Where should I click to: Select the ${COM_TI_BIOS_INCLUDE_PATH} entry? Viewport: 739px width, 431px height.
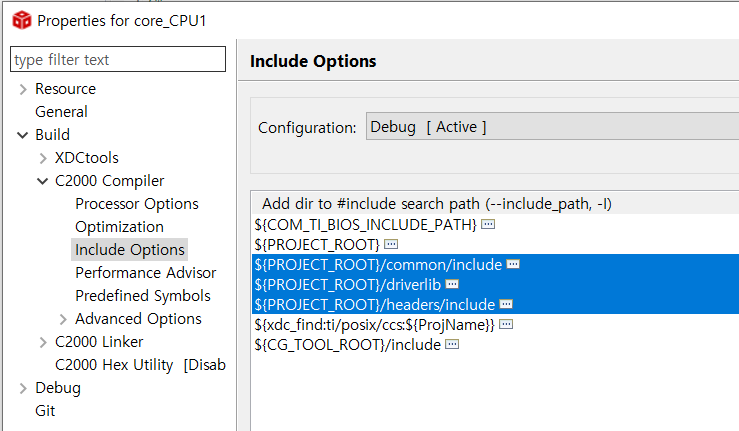coord(365,224)
